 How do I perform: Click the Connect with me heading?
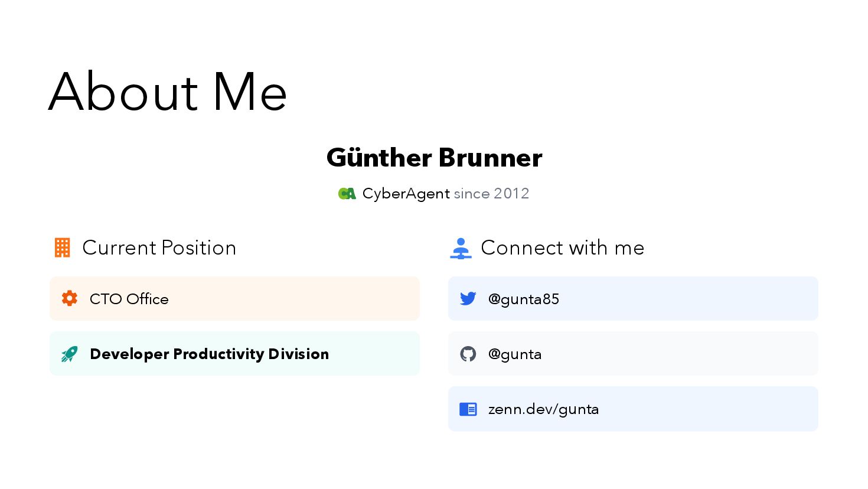tap(563, 248)
